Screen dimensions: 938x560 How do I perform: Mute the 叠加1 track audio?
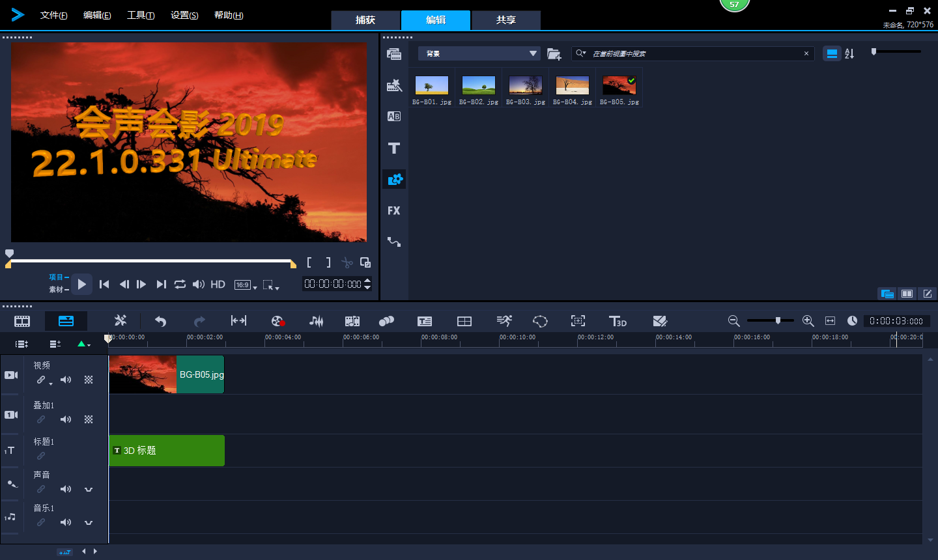66,419
